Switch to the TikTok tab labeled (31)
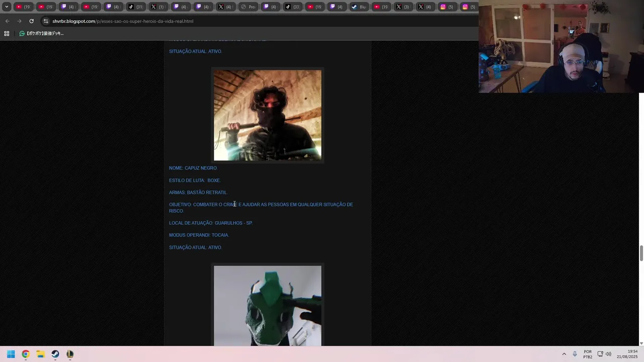This screenshot has height=362, width=644. [x=136, y=7]
